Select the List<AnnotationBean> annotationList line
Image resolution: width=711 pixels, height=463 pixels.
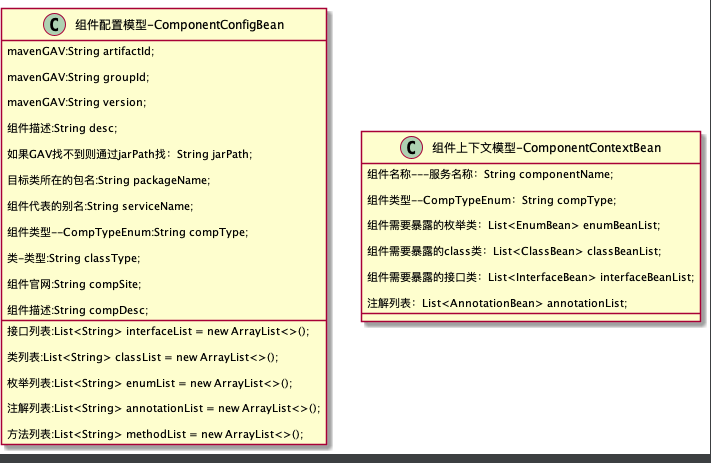tap(497, 303)
